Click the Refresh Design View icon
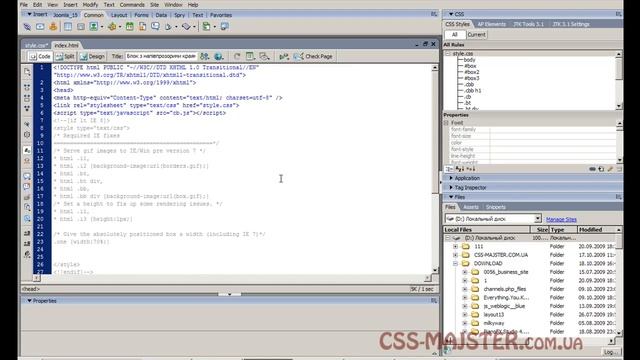 pos(237,56)
